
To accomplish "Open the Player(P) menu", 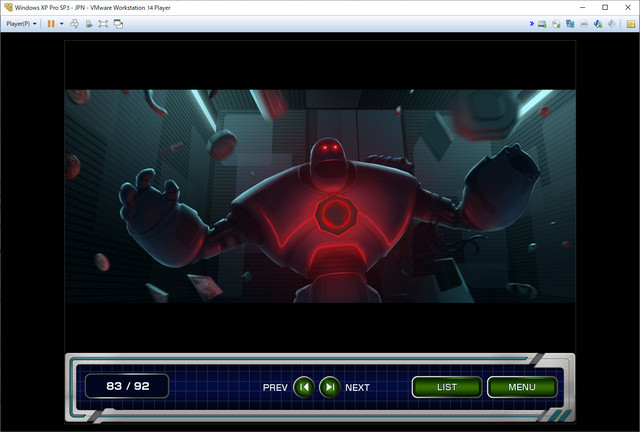I will [21, 24].
